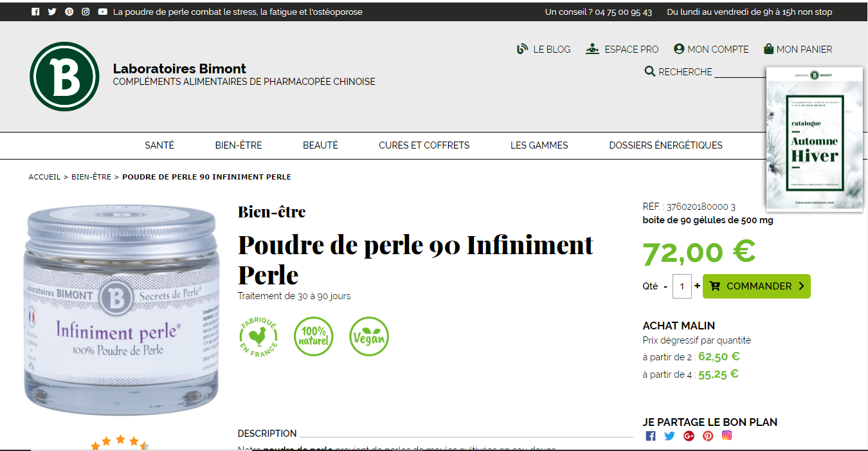The height and width of the screenshot is (451, 868).
Task: Click the 72,00 € price
Action: 699,252
